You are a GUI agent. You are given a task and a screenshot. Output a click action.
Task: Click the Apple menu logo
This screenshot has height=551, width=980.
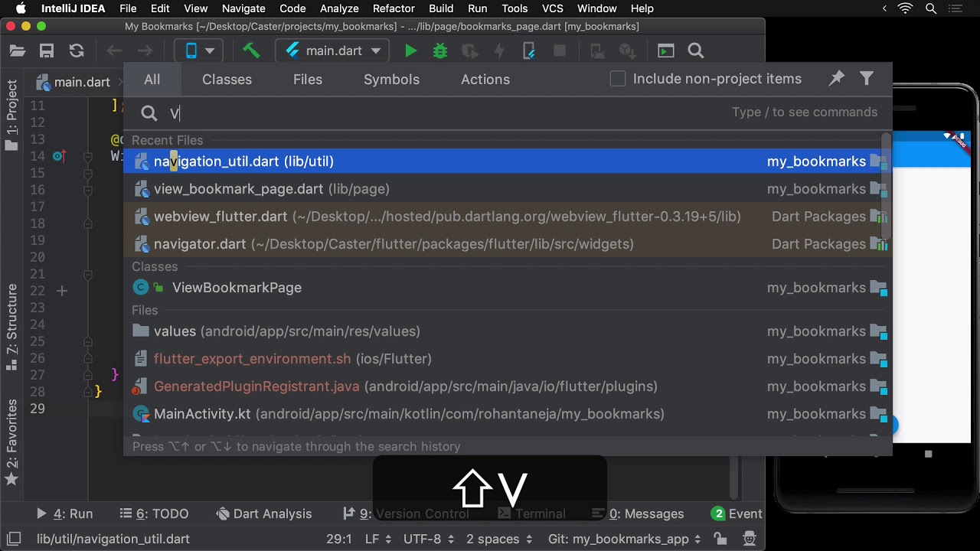click(x=21, y=8)
